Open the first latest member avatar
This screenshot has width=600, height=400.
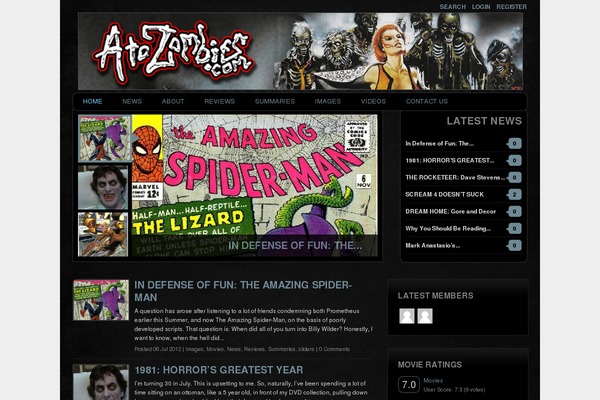pyautogui.click(x=407, y=316)
